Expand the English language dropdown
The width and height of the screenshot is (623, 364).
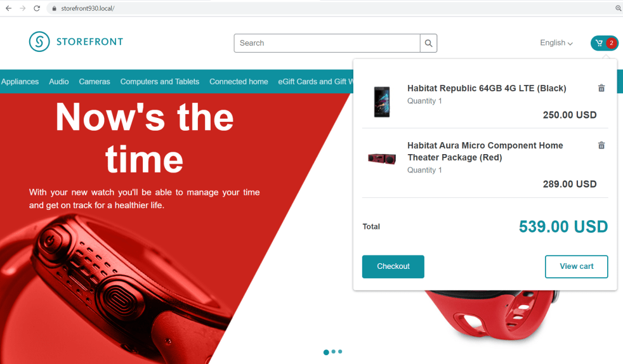coord(556,43)
